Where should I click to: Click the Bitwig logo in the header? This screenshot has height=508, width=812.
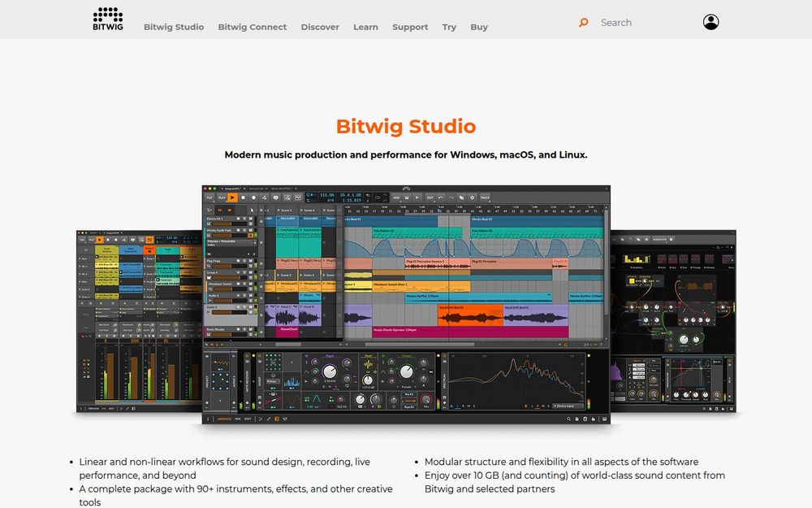click(108, 20)
